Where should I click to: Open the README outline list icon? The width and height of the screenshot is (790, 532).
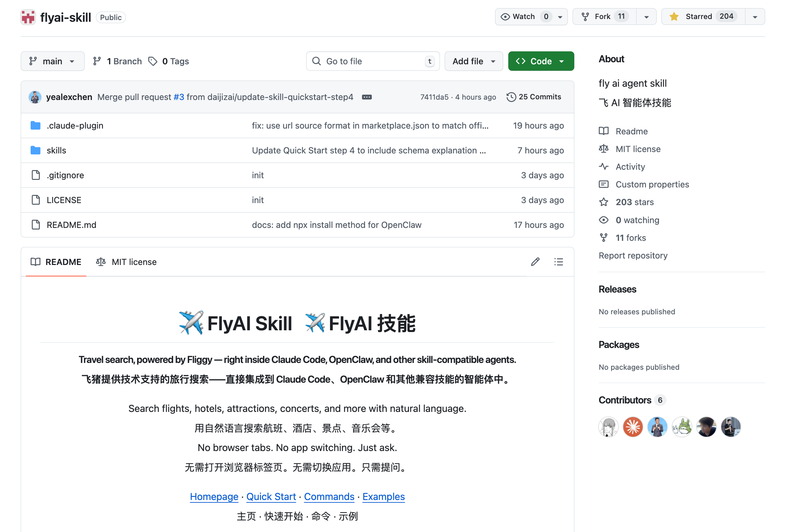[558, 262]
